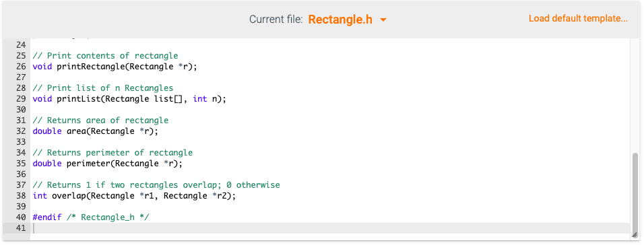
Task: Click line number 40 in gutter
Action: point(22,217)
